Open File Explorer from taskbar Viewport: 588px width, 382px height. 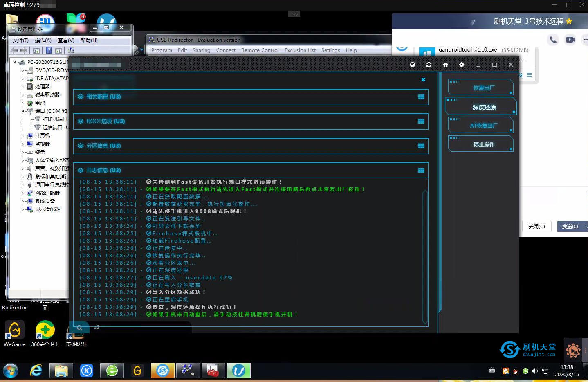click(61, 371)
